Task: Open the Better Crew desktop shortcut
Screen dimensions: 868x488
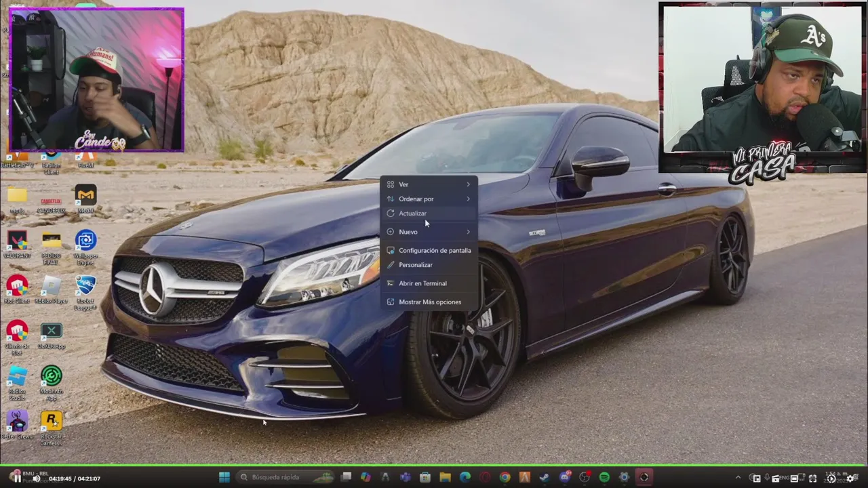Action: [17, 424]
